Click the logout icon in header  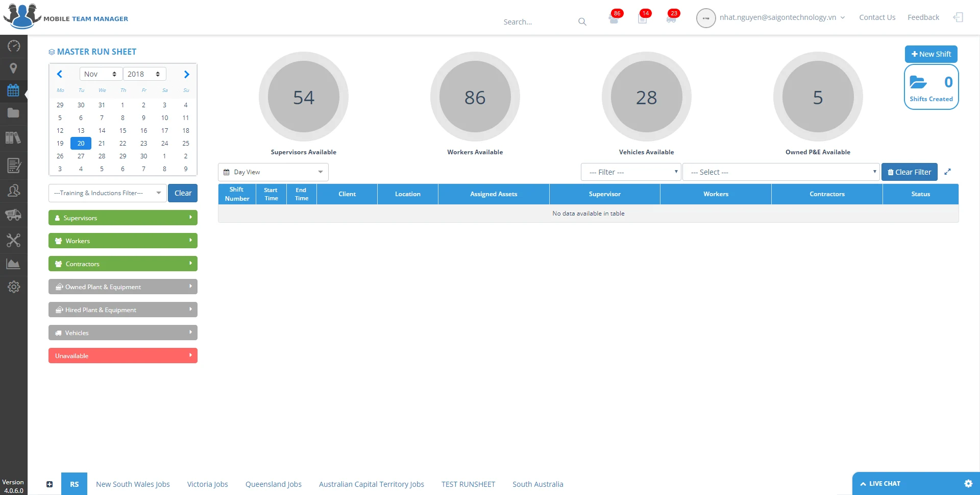(x=958, y=17)
